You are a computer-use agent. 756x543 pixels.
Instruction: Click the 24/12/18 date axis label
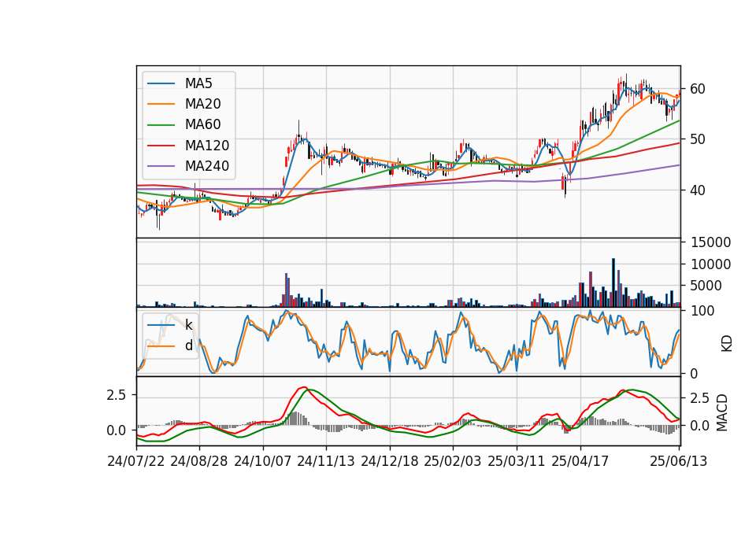(390, 461)
